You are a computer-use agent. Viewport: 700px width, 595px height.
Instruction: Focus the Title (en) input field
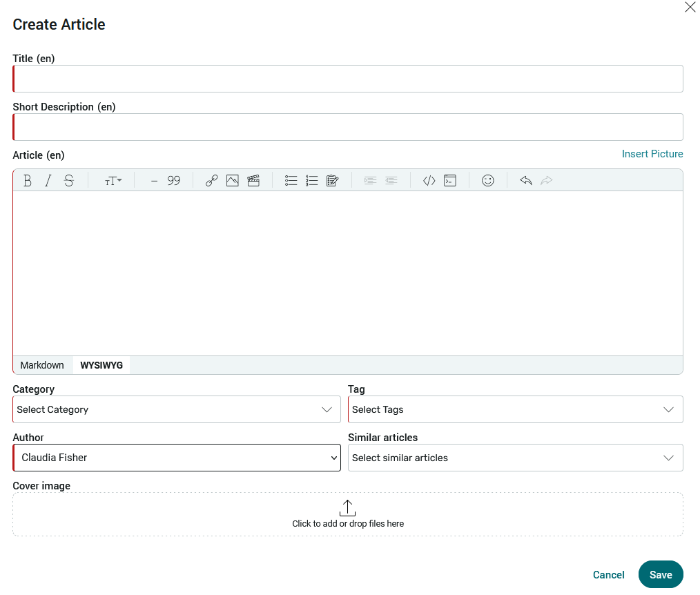coord(348,79)
